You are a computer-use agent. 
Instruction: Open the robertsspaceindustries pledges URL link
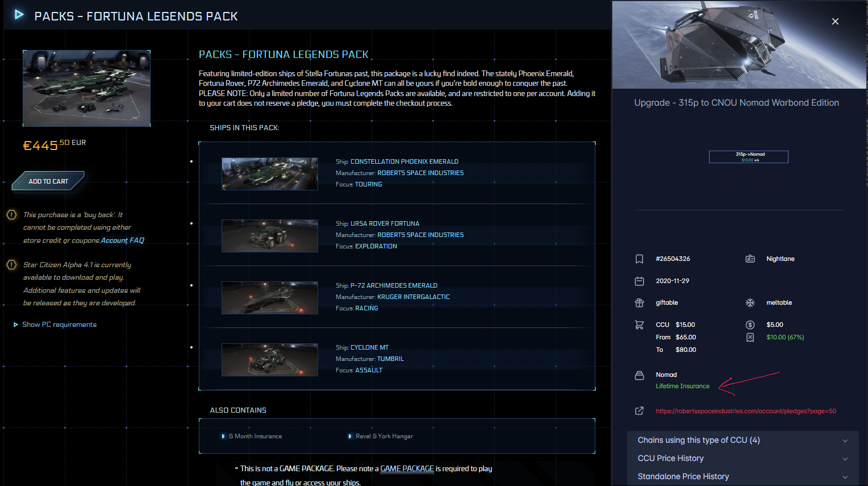(746, 411)
